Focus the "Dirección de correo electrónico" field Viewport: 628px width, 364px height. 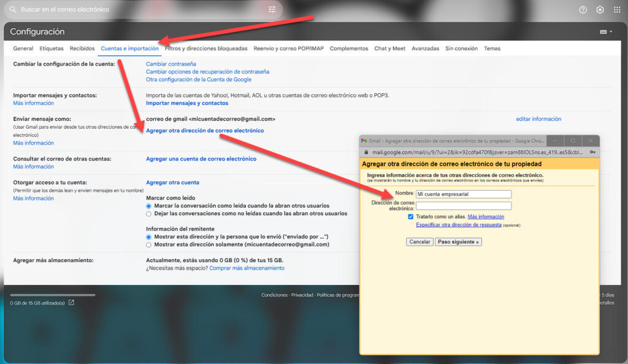click(x=464, y=206)
